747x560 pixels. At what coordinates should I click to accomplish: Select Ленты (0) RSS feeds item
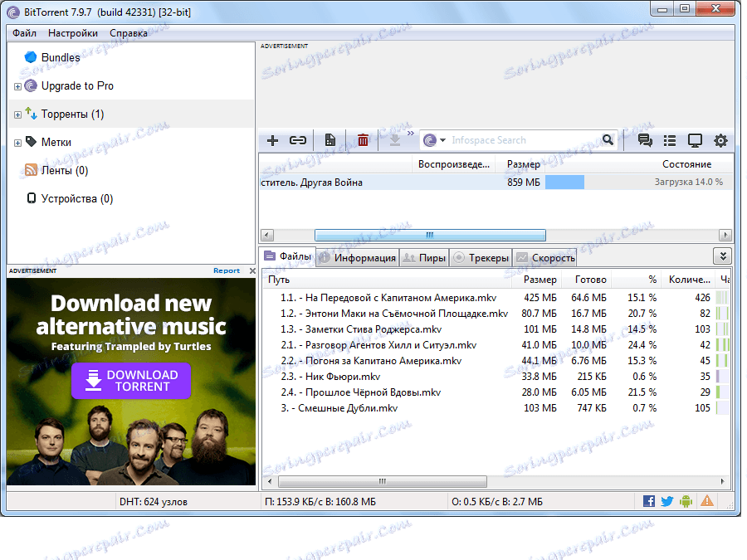tap(64, 170)
